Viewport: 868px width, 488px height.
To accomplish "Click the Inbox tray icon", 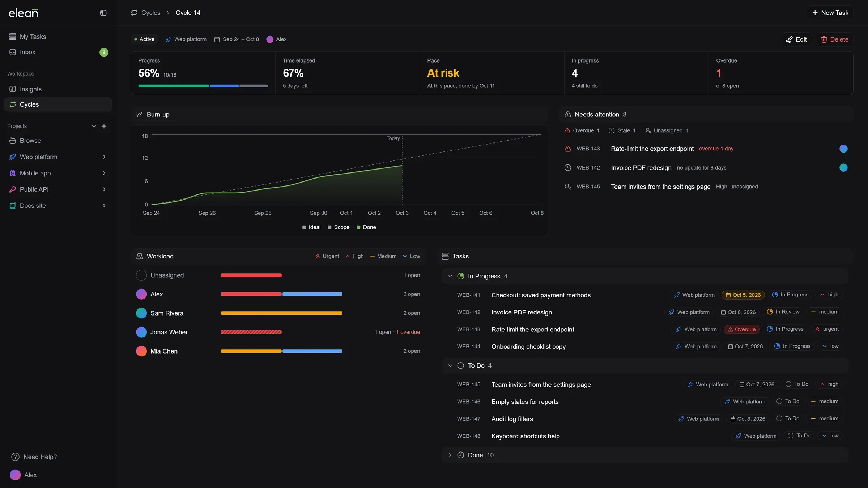I will pos(13,52).
